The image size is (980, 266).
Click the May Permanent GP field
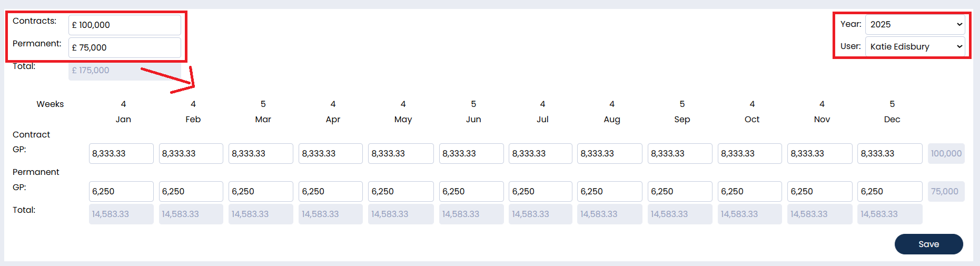click(401, 191)
